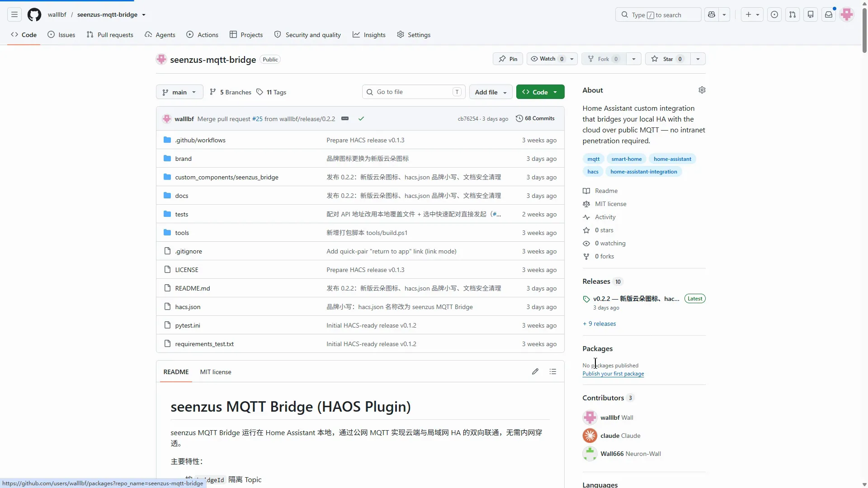Open Security and quality tab
868x488 pixels.
[307, 35]
